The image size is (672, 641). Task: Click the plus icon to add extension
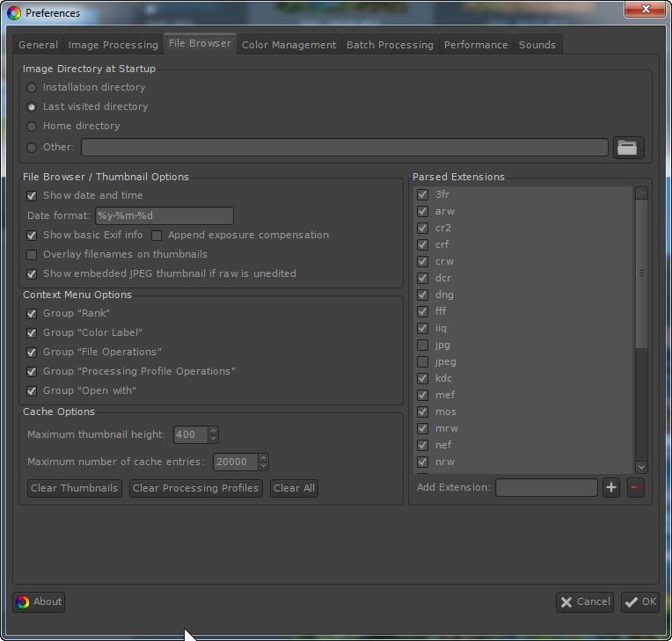point(611,487)
